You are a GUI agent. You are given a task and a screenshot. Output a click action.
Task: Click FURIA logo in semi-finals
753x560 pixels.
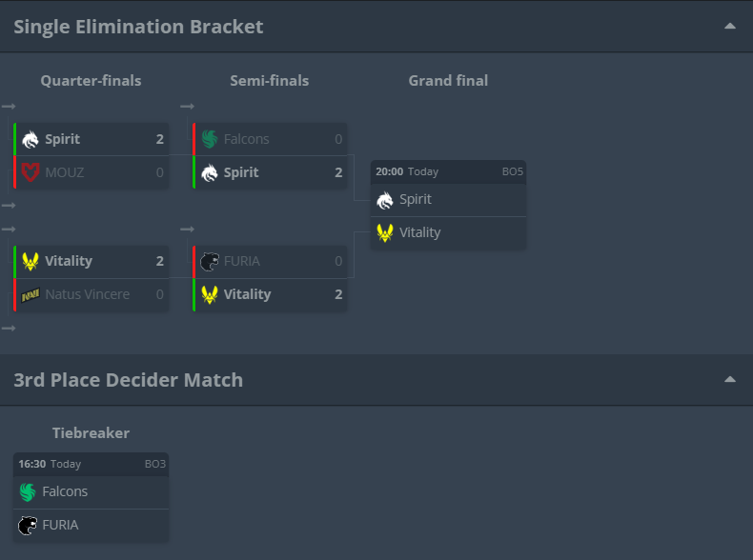pyautogui.click(x=210, y=261)
